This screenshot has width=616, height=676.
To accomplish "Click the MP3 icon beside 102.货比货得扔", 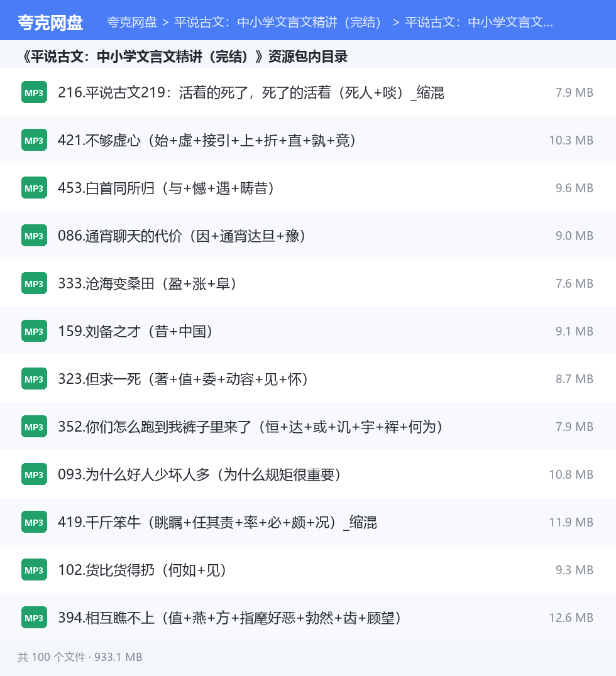I will [34, 570].
